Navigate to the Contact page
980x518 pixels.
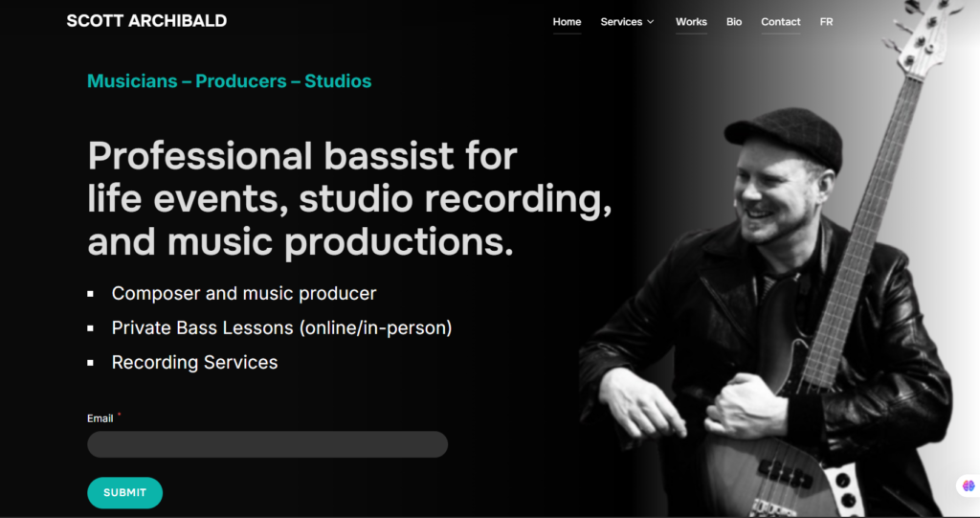[x=781, y=22]
